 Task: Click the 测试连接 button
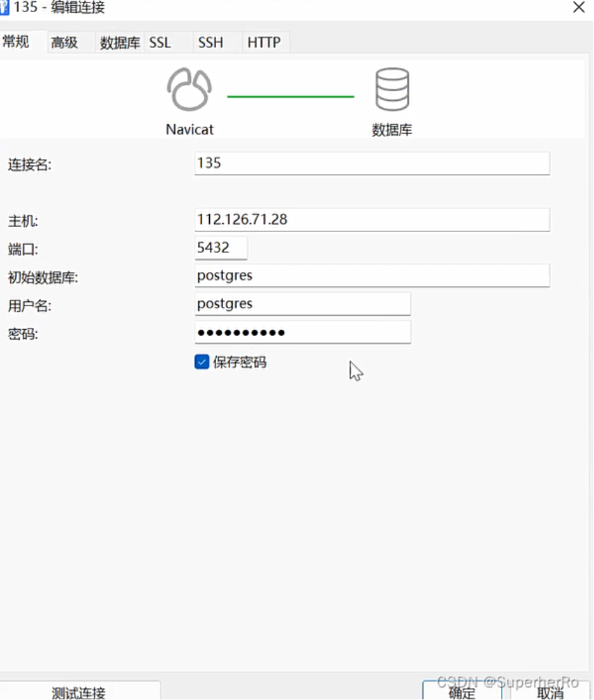(x=79, y=690)
